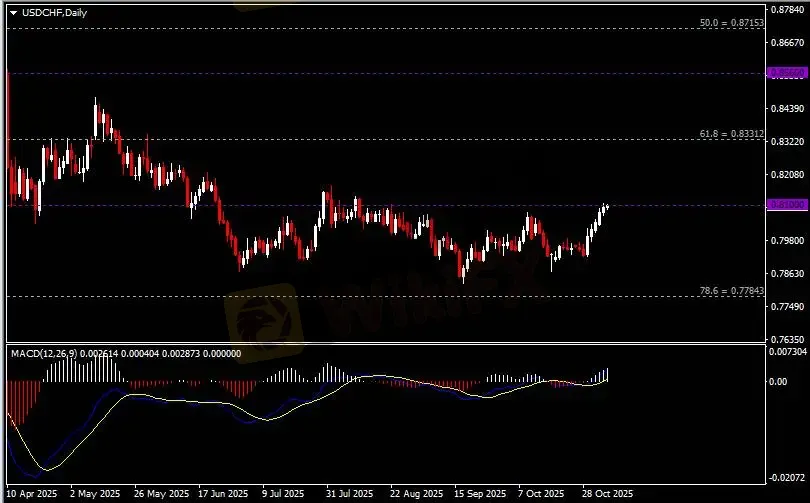
Task: Select the 61.8 = 0.83312 Fibonacci label
Action: [731, 134]
